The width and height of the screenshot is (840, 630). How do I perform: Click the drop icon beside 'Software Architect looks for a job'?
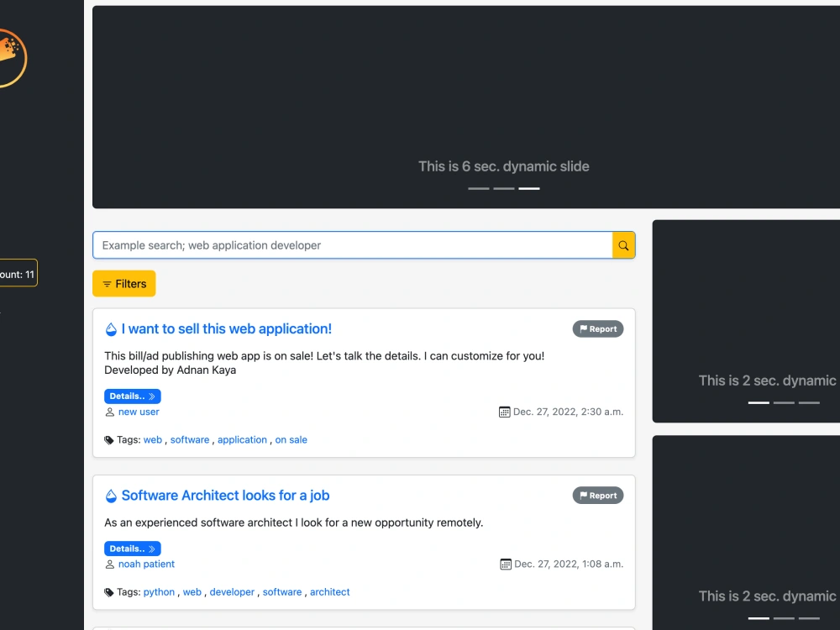[x=111, y=496]
